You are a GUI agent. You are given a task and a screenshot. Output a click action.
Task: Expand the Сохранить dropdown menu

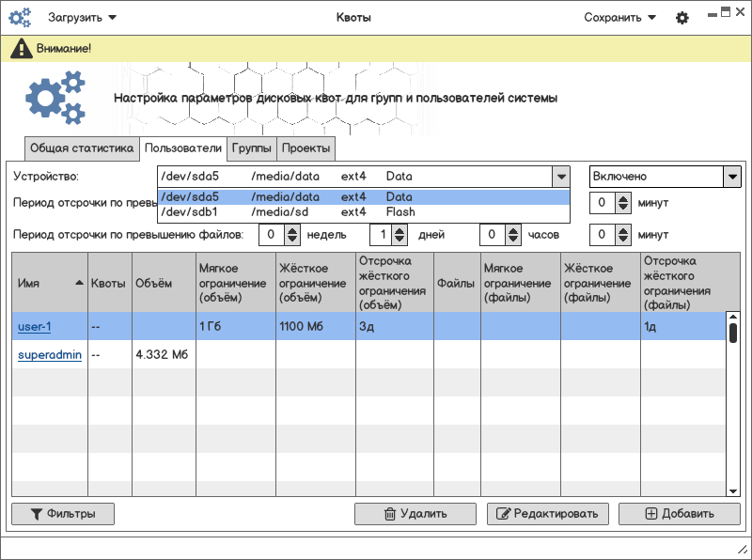pyautogui.click(x=619, y=17)
